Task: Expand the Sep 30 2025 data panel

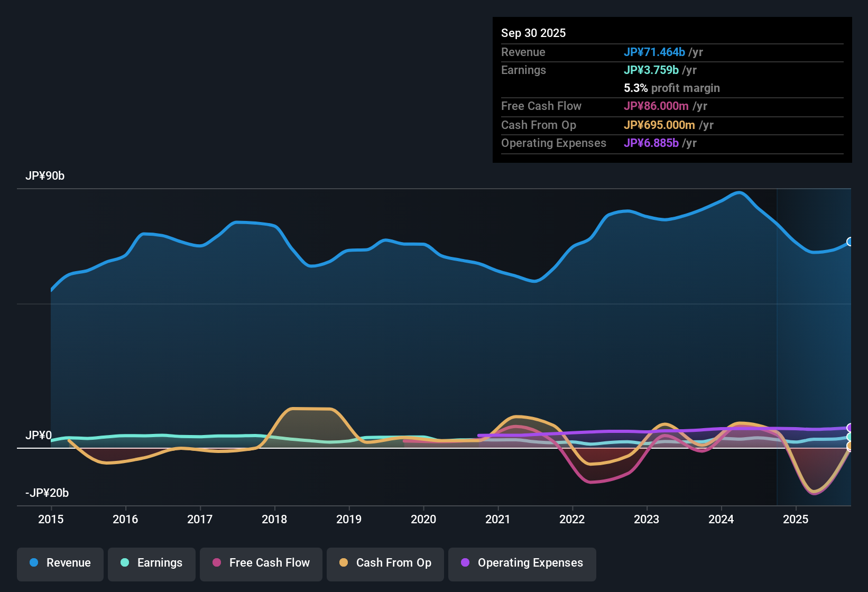Action: 534,33
